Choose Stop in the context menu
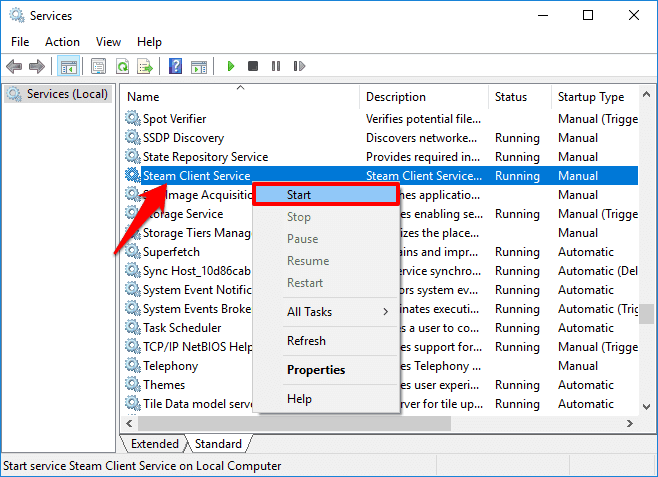Viewport: 658px width, 477px height. click(326, 217)
